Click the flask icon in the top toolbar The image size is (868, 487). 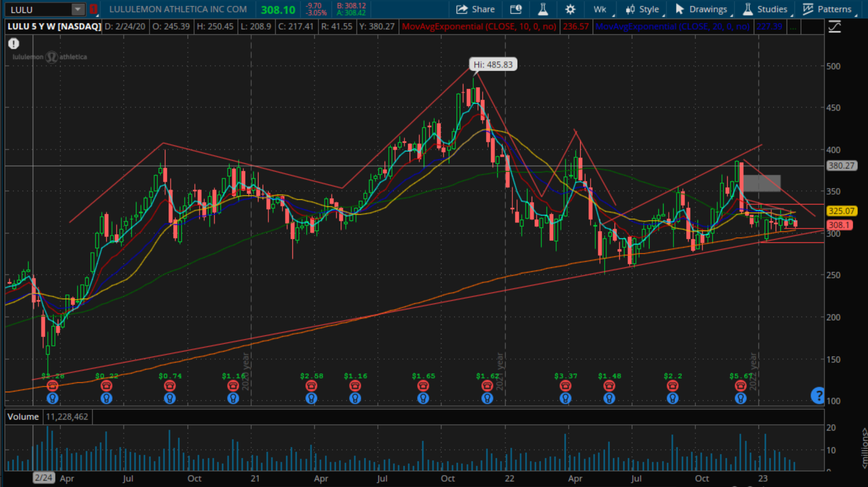[x=543, y=9]
